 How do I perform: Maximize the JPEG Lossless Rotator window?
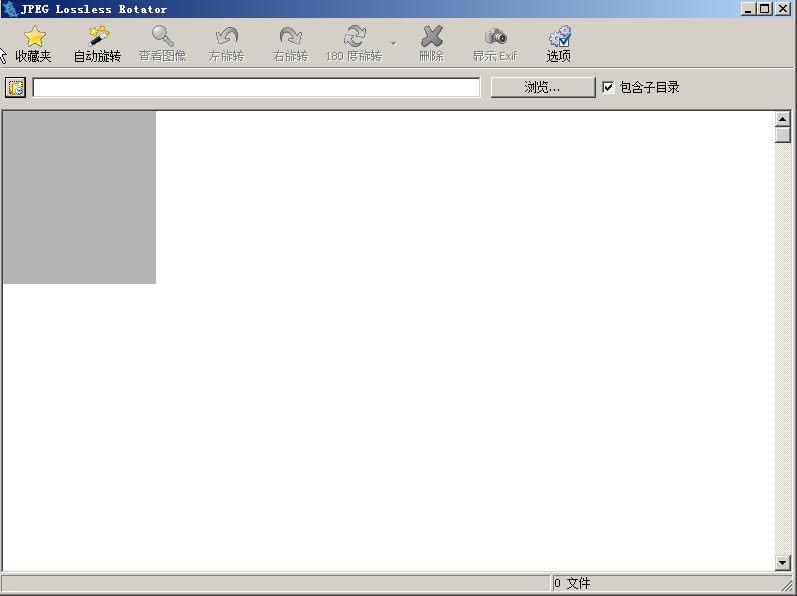pos(764,9)
